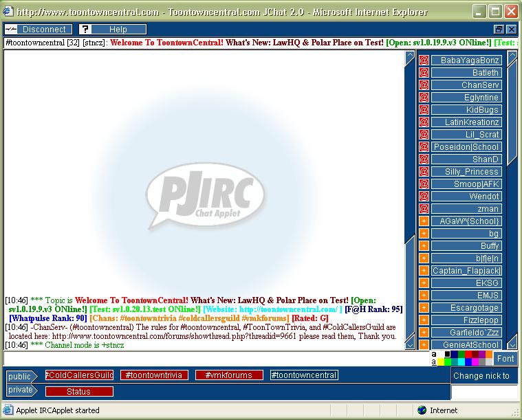
Task: Pick the yellow color swatch
Action: coord(441,362)
